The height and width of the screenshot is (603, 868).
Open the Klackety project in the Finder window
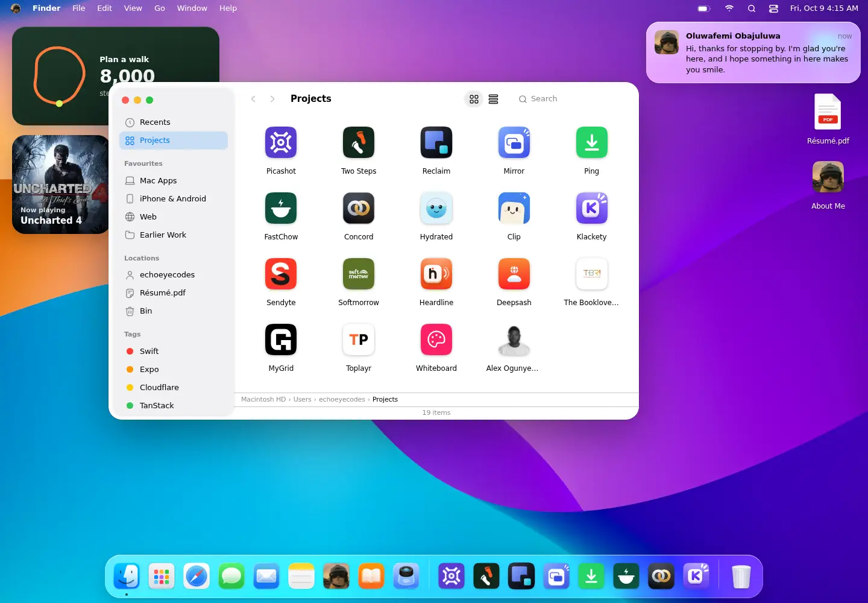[592, 208]
